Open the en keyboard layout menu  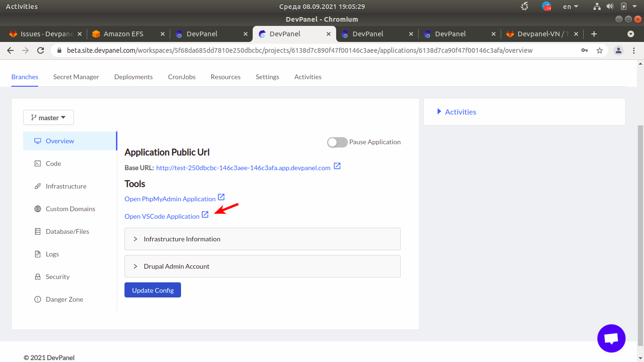coord(570,7)
